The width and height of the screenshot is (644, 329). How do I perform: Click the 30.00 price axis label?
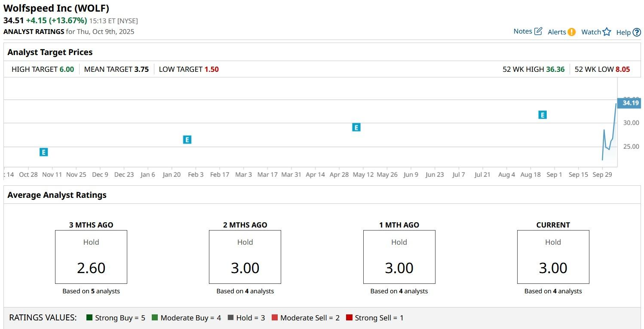coord(631,123)
